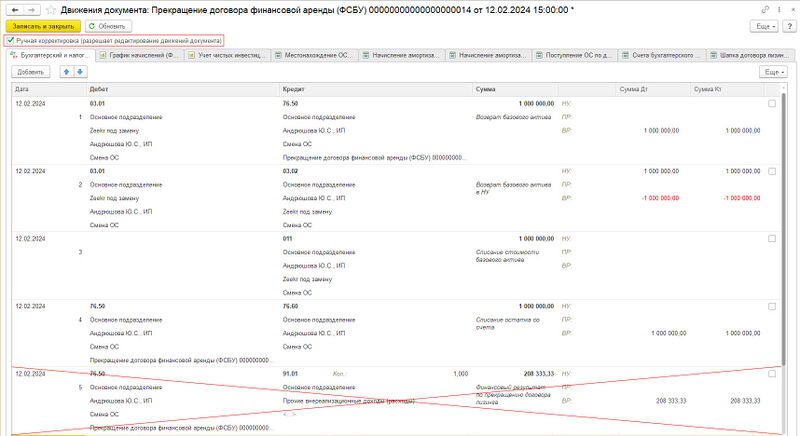This screenshot has height=436, width=800.
Task: Move entry up with blue up arrow
Action: coord(67,72)
